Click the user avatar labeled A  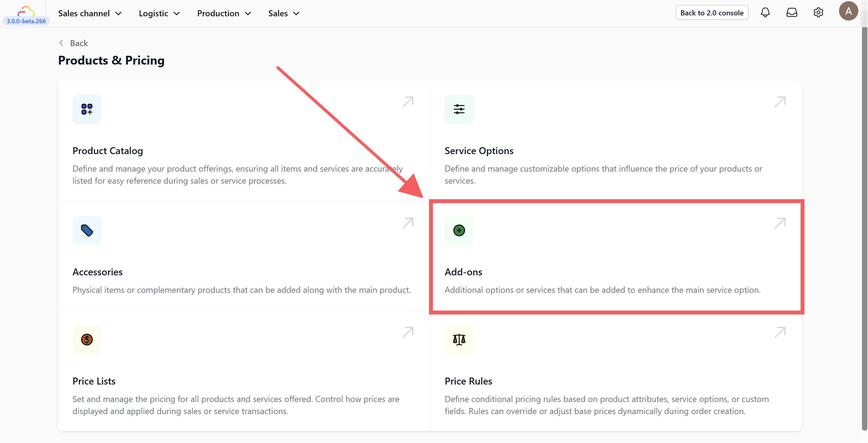[x=848, y=11]
